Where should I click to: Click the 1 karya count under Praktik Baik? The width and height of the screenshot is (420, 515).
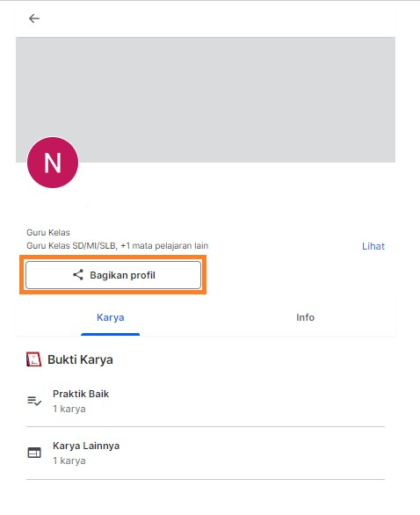pyautogui.click(x=69, y=409)
